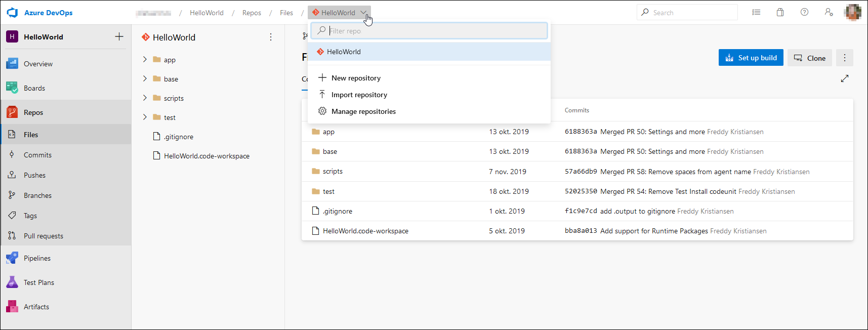Toggle the HelloWorld repository dropdown in the breadcrumb

[x=339, y=13]
